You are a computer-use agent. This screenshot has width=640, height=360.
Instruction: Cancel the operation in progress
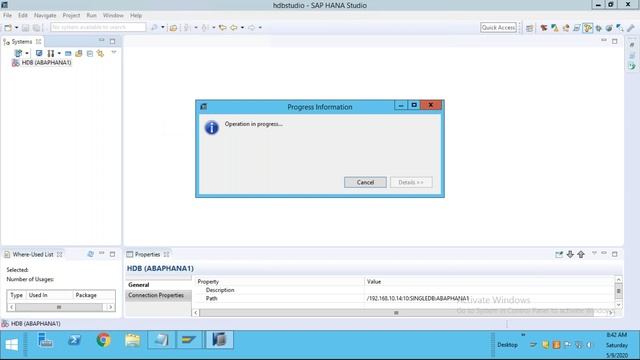pos(365,182)
